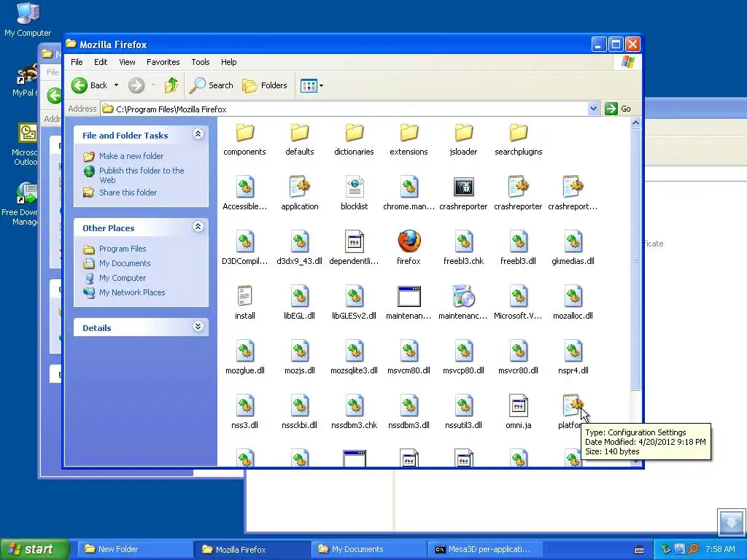
Task: Collapse the File and Folder Tasks panel
Action: [x=198, y=134]
